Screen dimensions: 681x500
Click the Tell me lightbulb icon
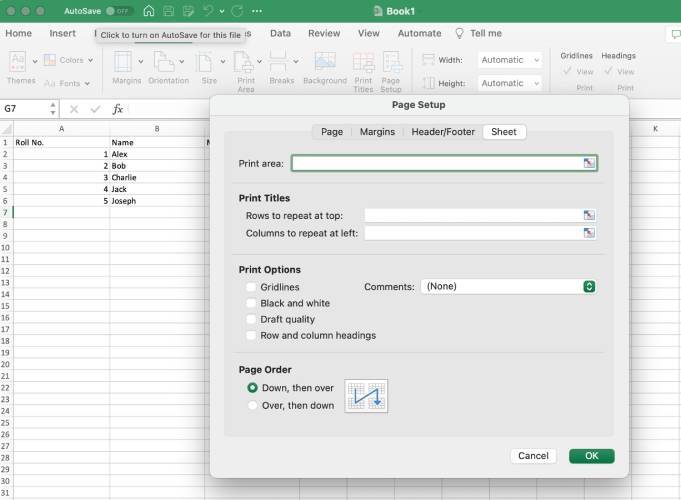tap(459, 33)
